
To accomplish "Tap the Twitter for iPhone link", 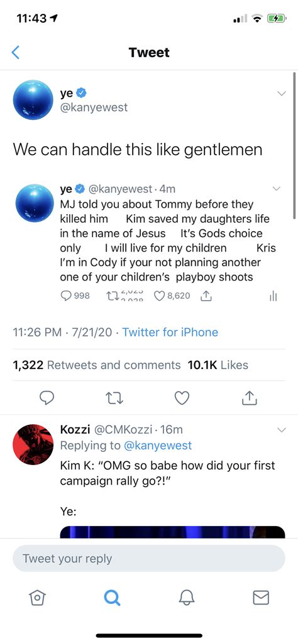I will coord(170,332).
